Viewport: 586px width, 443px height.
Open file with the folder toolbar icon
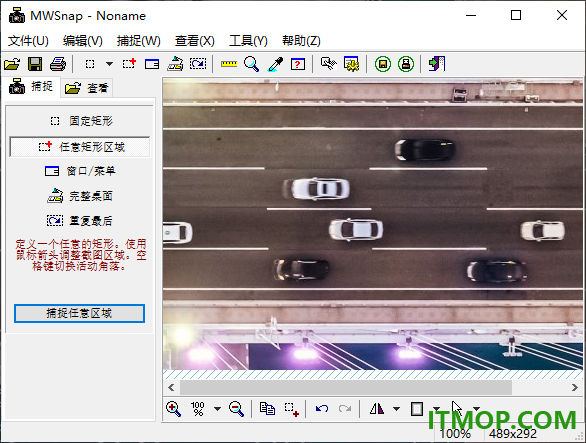[x=12, y=64]
